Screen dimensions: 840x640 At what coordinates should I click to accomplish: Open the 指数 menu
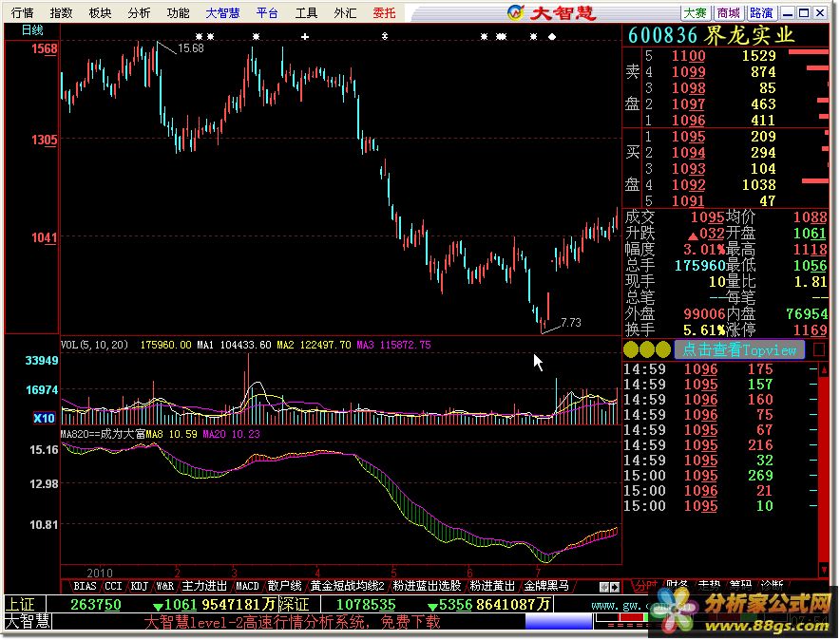tap(61, 12)
